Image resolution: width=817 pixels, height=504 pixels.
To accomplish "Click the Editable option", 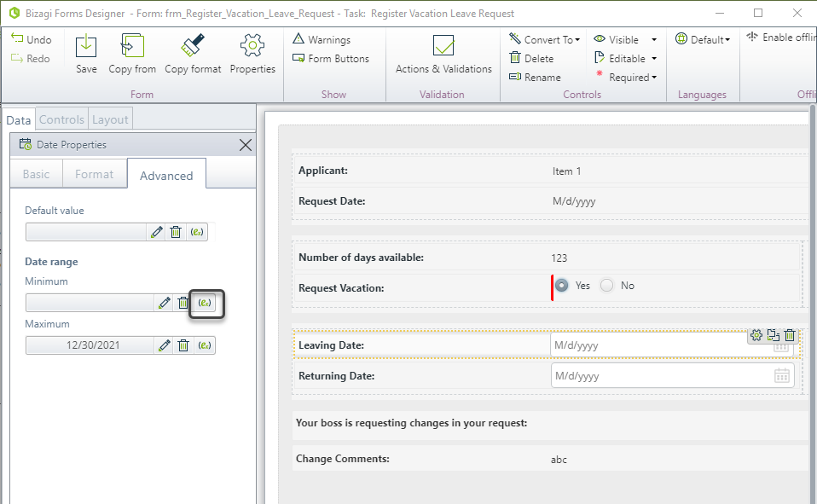I will [x=620, y=58].
